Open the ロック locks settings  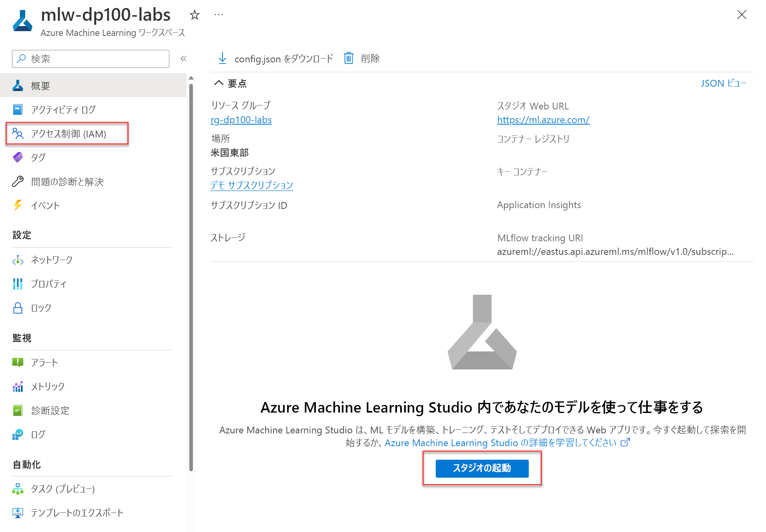coord(41,308)
